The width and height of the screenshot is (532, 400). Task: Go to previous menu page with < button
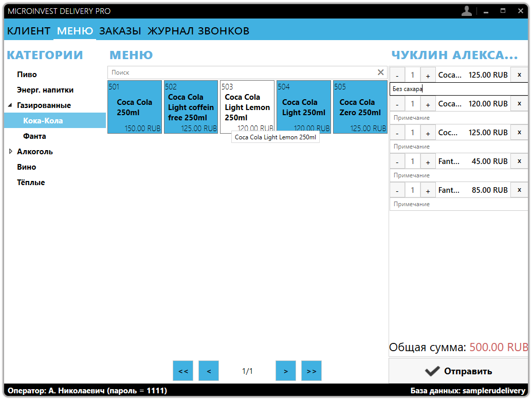tap(209, 371)
